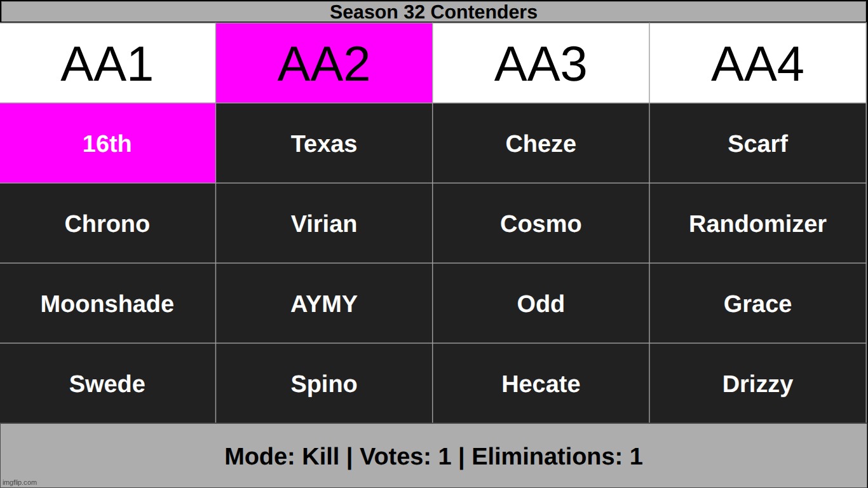Choose the Texas contender cell
The height and width of the screenshot is (488, 868).
tap(324, 144)
